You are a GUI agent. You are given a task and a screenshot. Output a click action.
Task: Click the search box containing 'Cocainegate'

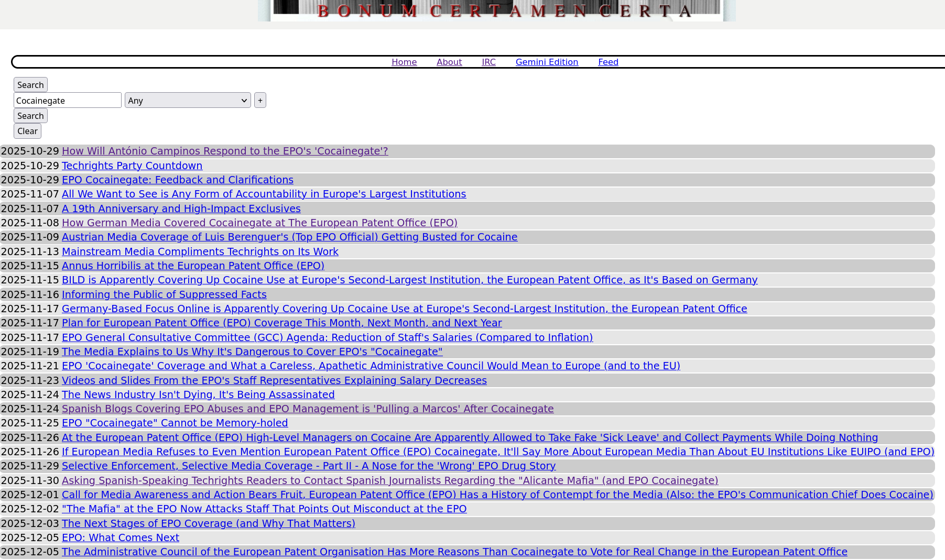pyautogui.click(x=68, y=101)
